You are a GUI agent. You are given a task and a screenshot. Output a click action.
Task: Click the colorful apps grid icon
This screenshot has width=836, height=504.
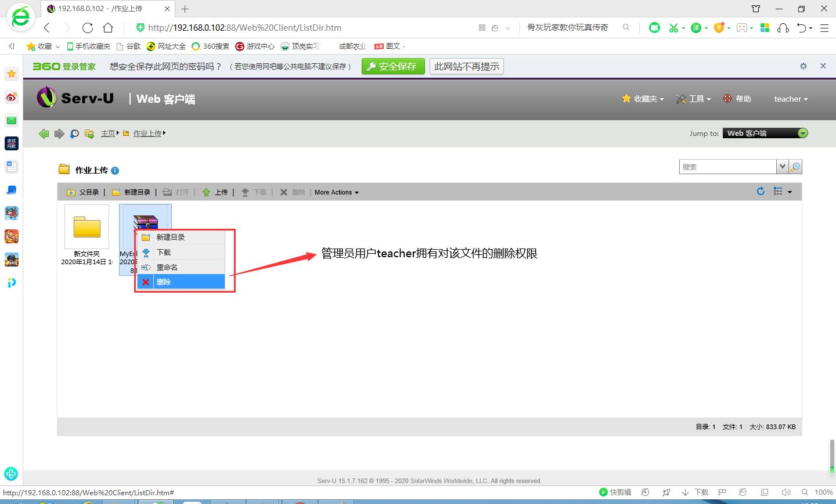coord(765,27)
